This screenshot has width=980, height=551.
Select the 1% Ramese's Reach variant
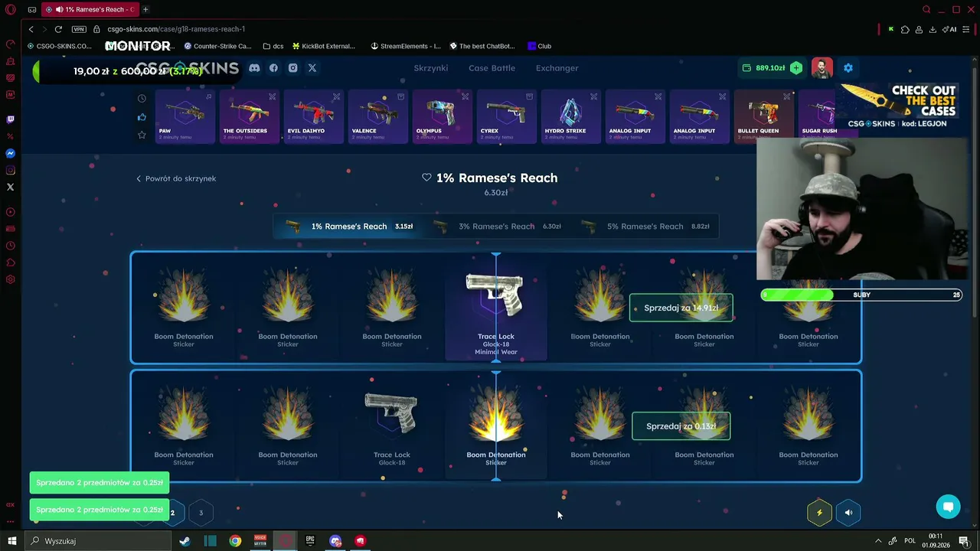click(x=348, y=227)
